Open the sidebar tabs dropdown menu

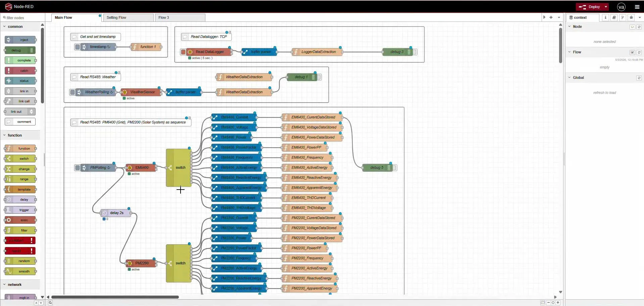[x=640, y=17]
